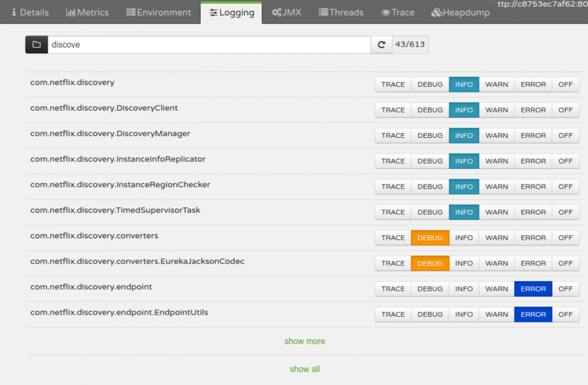
Task: Set TimedSupervisorTask logger to DEBUG
Action: coord(430,212)
